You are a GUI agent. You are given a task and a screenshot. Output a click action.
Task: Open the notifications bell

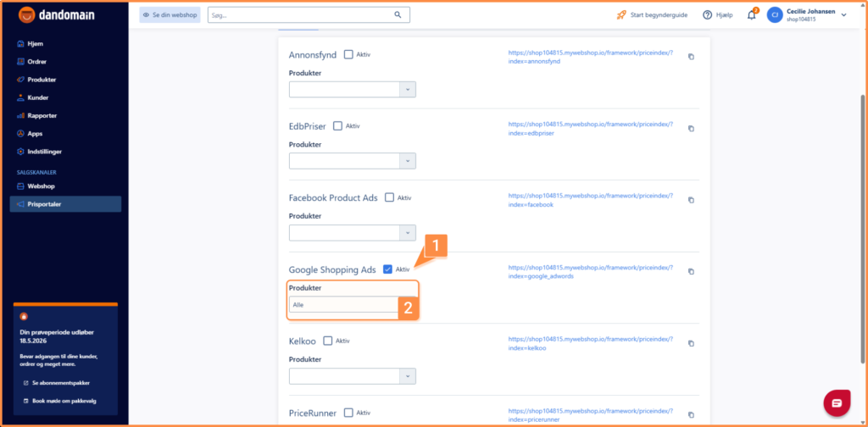click(751, 15)
